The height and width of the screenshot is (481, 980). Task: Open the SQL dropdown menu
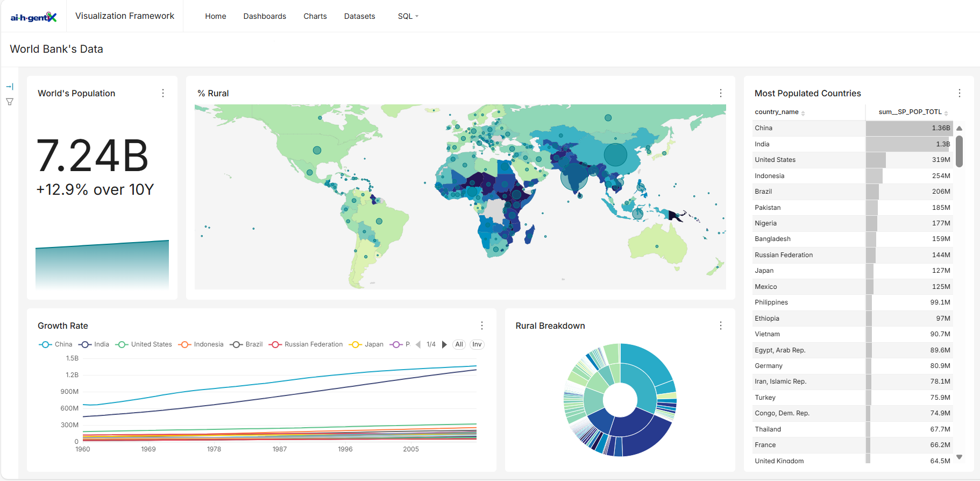(408, 16)
